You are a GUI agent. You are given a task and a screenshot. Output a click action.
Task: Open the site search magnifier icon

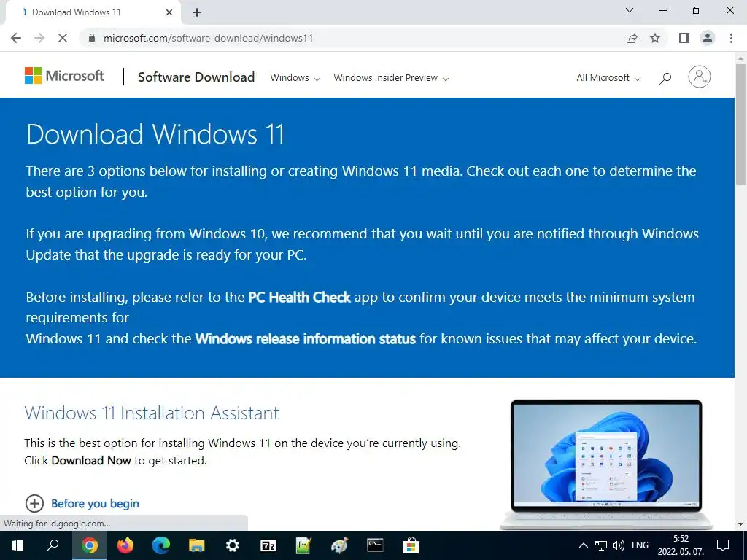point(665,77)
